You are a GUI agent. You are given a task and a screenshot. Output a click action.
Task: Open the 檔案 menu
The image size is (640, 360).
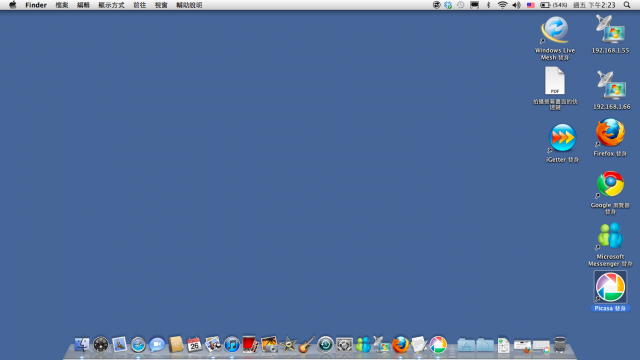(62, 5)
